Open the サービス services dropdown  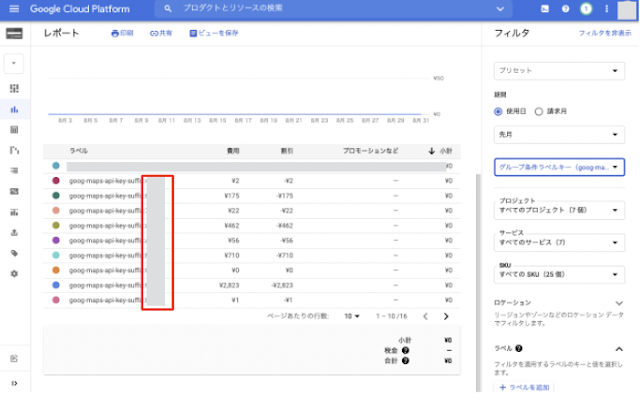[x=559, y=242]
